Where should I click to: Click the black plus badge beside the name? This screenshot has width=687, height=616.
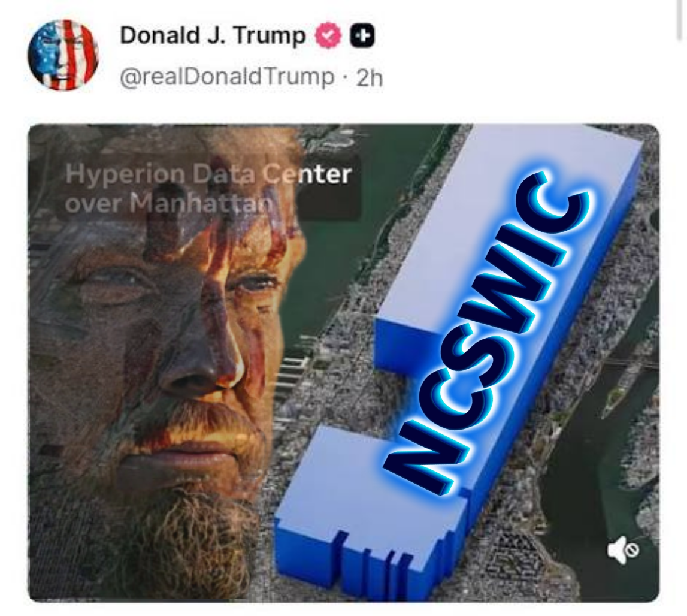coord(362,37)
